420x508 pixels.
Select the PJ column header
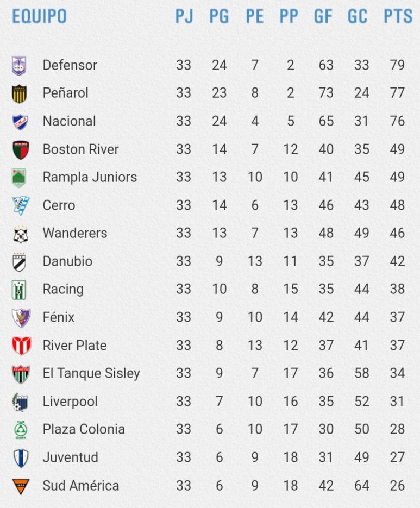[184, 16]
